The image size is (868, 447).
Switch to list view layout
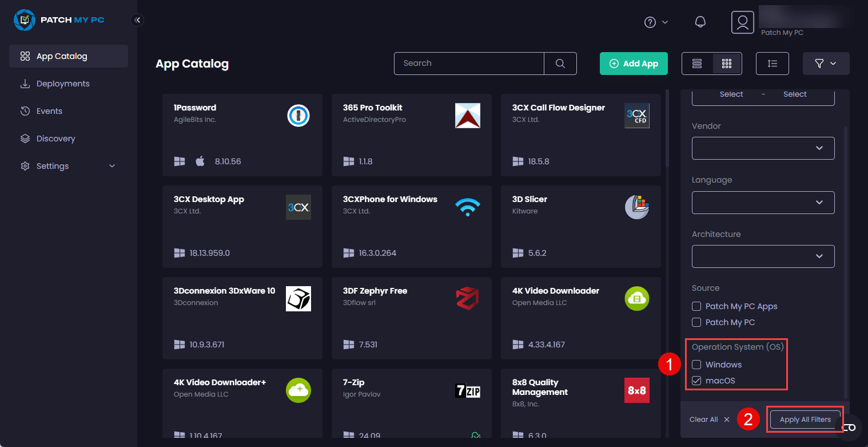[x=697, y=64]
